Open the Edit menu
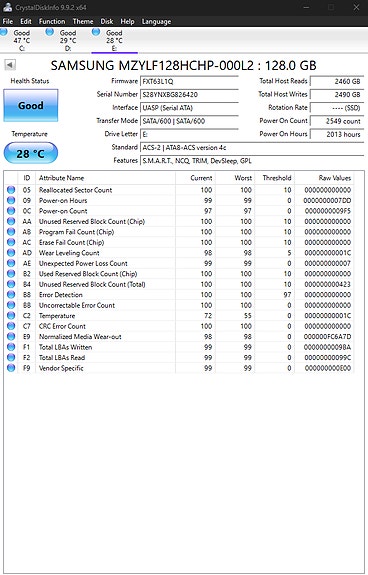 [x=26, y=21]
